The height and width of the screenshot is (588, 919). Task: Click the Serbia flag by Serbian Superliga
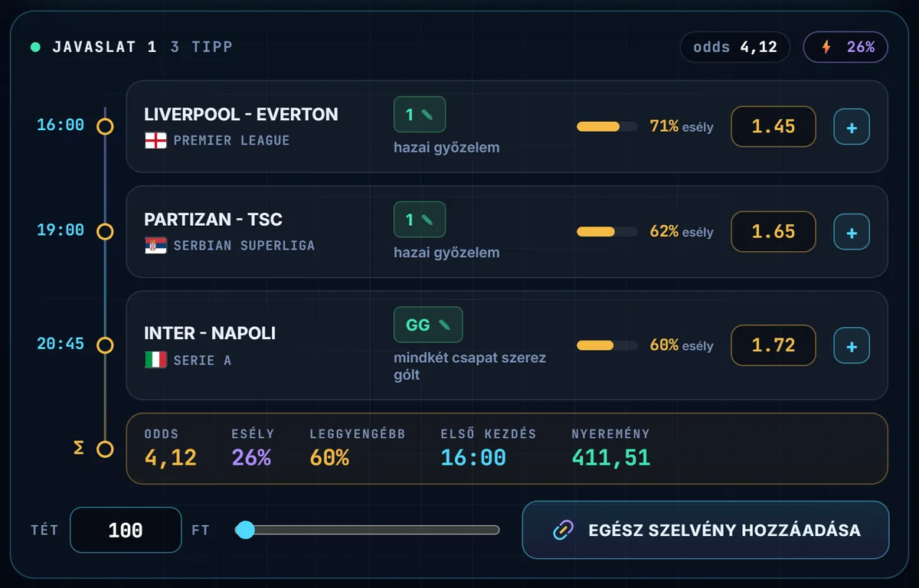click(x=155, y=246)
